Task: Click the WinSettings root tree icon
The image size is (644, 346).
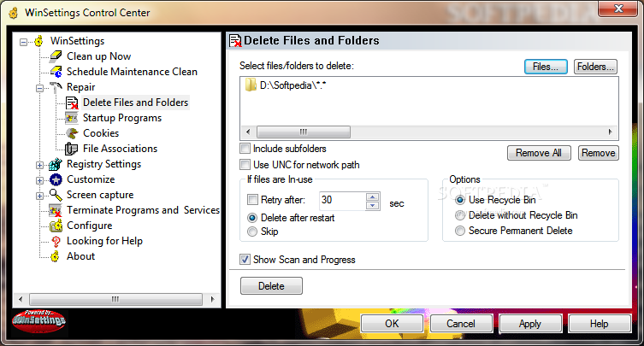Action: point(39,41)
